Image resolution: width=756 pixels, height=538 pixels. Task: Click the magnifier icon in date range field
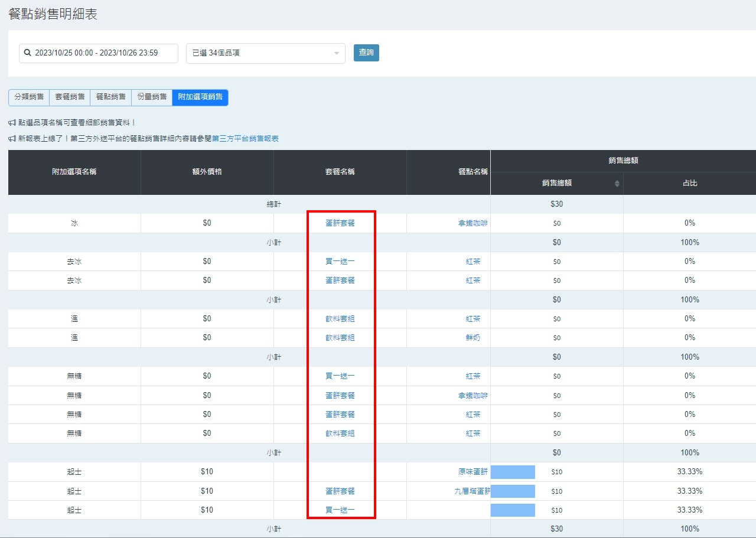[x=27, y=53]
